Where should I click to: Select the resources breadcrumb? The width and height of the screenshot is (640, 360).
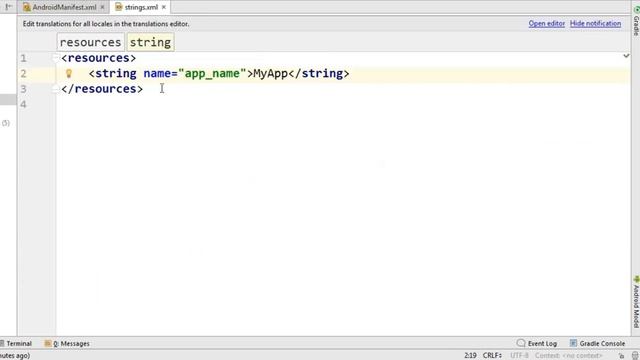[90, 42]
